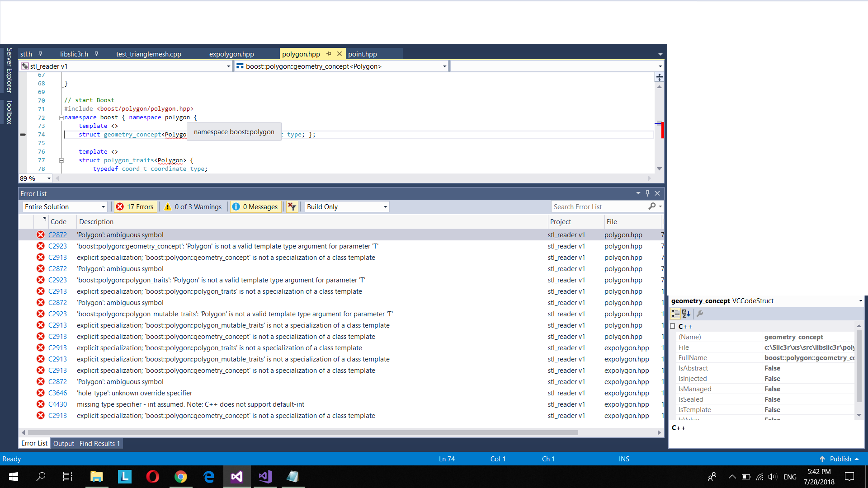868x488 pixels.
Task: Switch to the point.hpp tab
Action: (x=363, y=54)
